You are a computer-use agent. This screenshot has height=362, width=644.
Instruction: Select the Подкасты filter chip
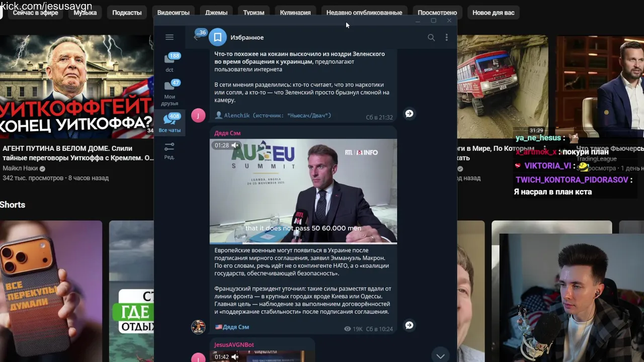(x=127, y=13)
